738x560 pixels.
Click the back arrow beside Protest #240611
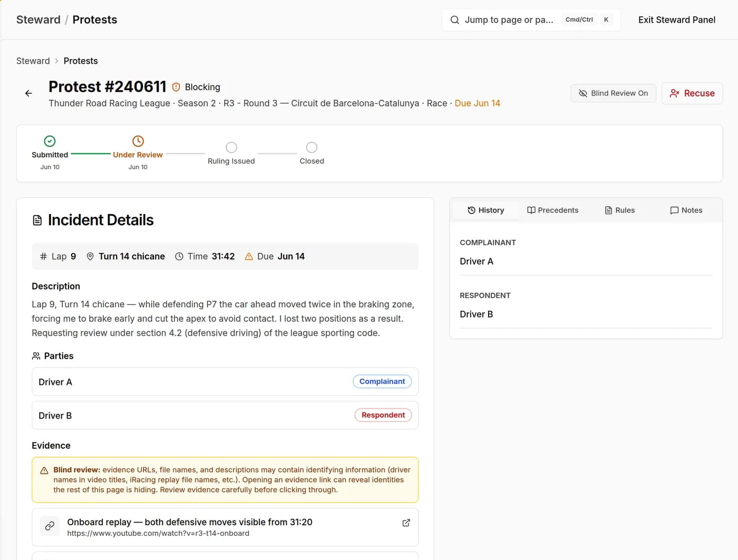[x=28, y=93]
